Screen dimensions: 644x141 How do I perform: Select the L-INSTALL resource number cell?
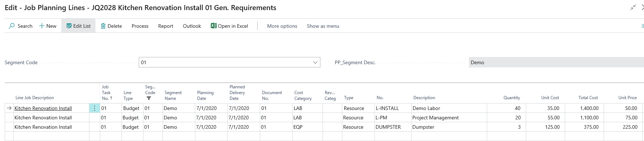click(x=393, y=108)
